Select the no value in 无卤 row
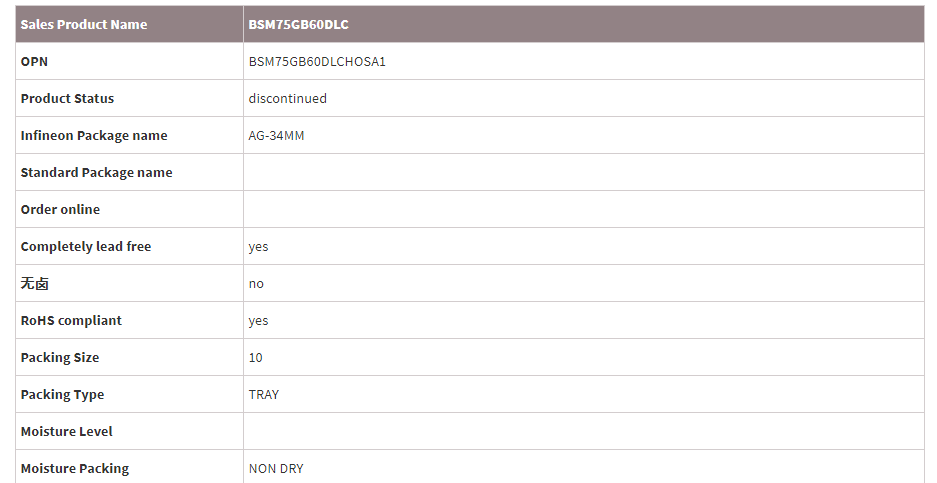 tap(256, 283)
